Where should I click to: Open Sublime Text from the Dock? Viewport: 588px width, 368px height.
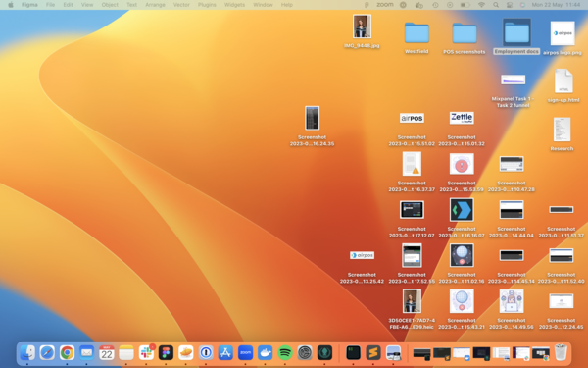373,352
